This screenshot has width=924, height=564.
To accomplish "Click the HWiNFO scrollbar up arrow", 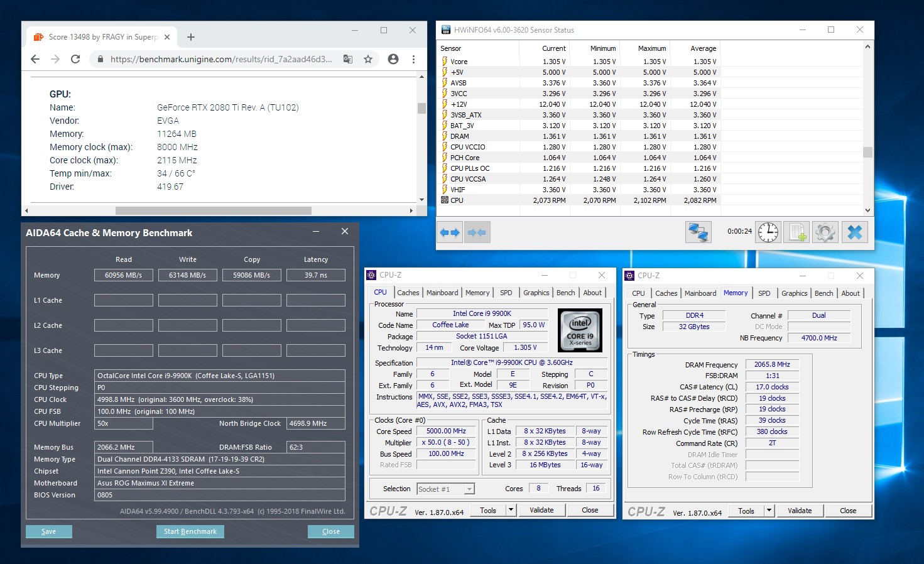I will pyautogui.click(x=867, y=46).
